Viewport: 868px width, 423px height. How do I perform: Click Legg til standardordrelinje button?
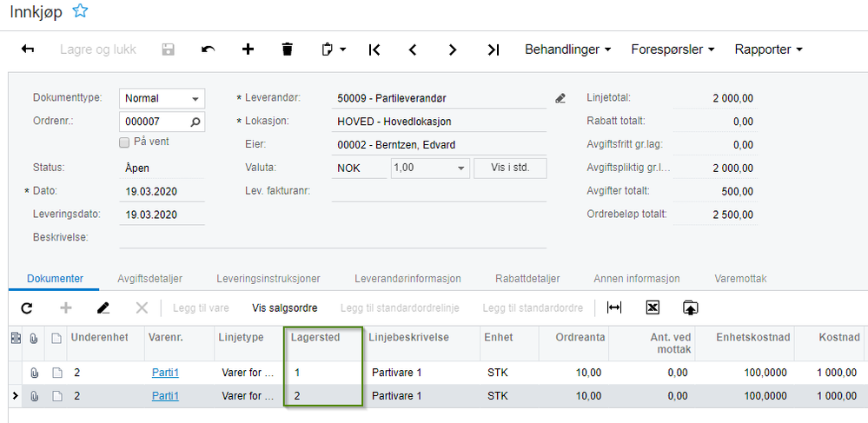(x=400, y=307)
